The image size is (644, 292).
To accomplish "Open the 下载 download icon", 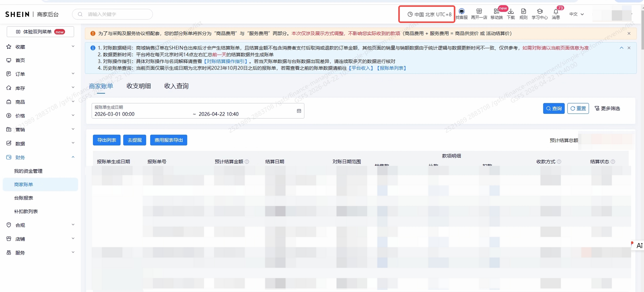I will click(511, 12).
